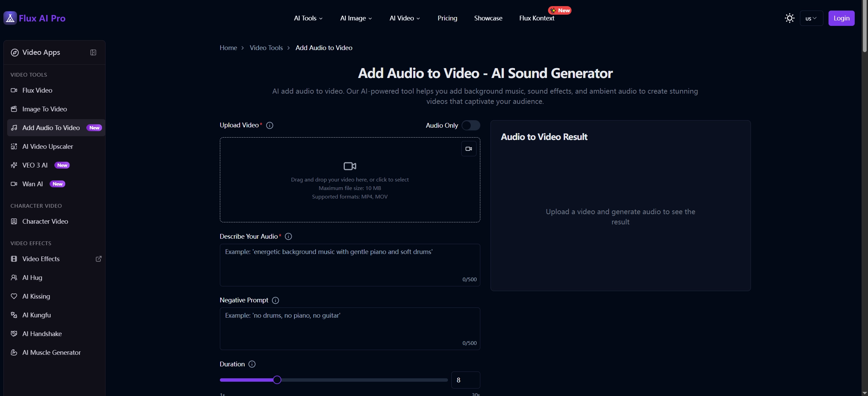Toggle the Audio Only switch
This screenshot has width=868, height=396.
tap(471, 125)
